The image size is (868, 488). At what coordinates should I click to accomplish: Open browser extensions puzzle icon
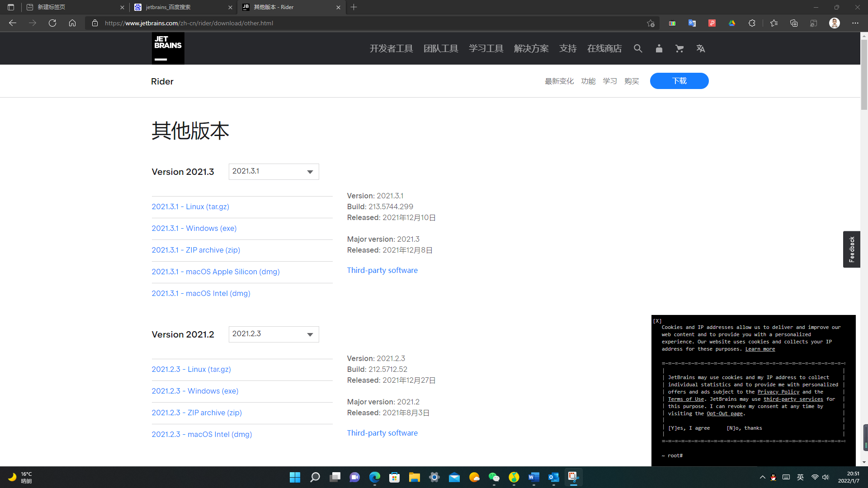click(752, 23)
